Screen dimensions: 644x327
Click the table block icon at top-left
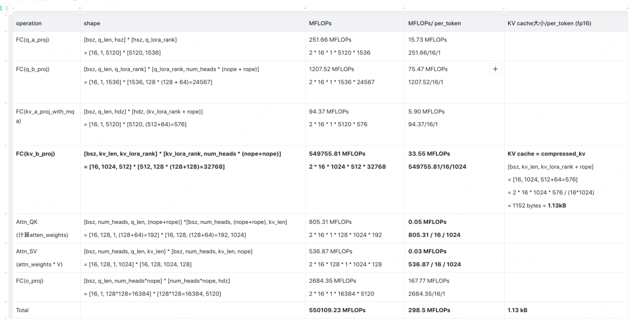pos(2,8)
